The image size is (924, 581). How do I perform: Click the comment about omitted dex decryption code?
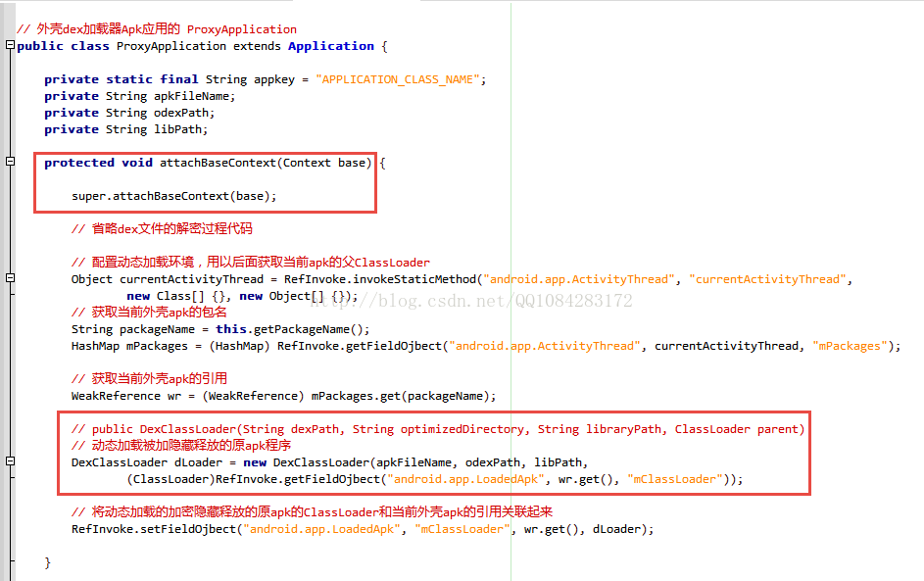(x=162, y=228)
